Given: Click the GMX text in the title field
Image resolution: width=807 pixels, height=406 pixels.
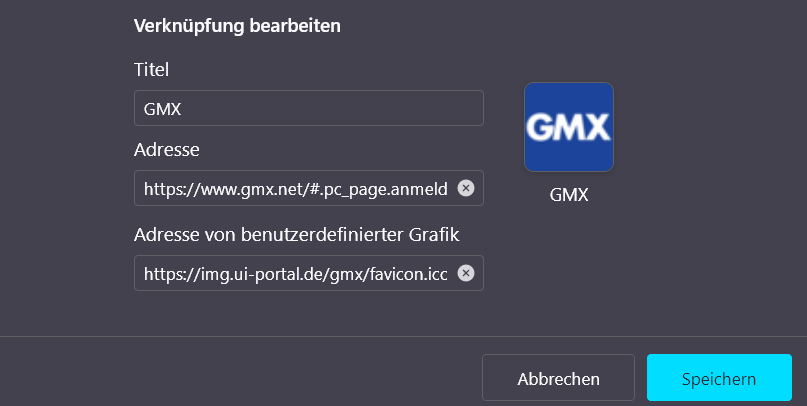Looking at the screenshot, I should pyautogui.click(x=162, y=108).
